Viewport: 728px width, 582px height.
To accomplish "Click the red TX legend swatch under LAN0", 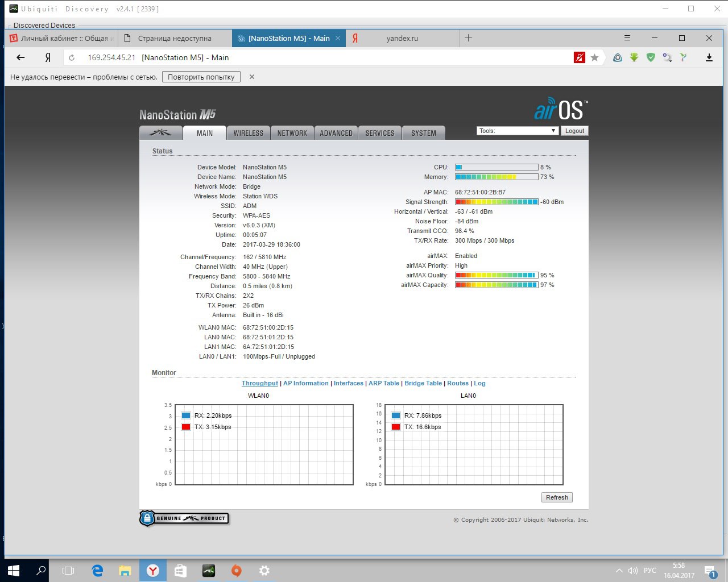I will pyautogui.click(x=396, y=427).
